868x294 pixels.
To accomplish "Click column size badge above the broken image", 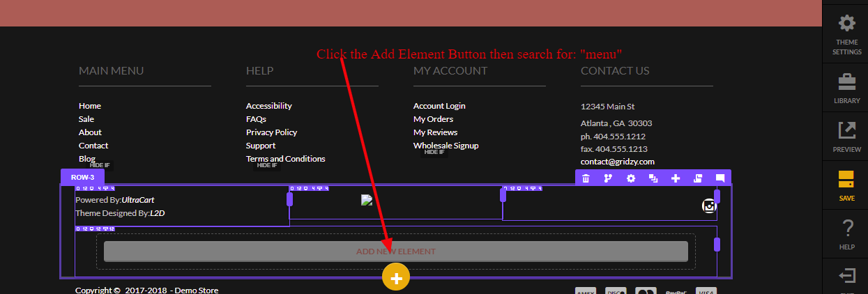I will [309, 188].
